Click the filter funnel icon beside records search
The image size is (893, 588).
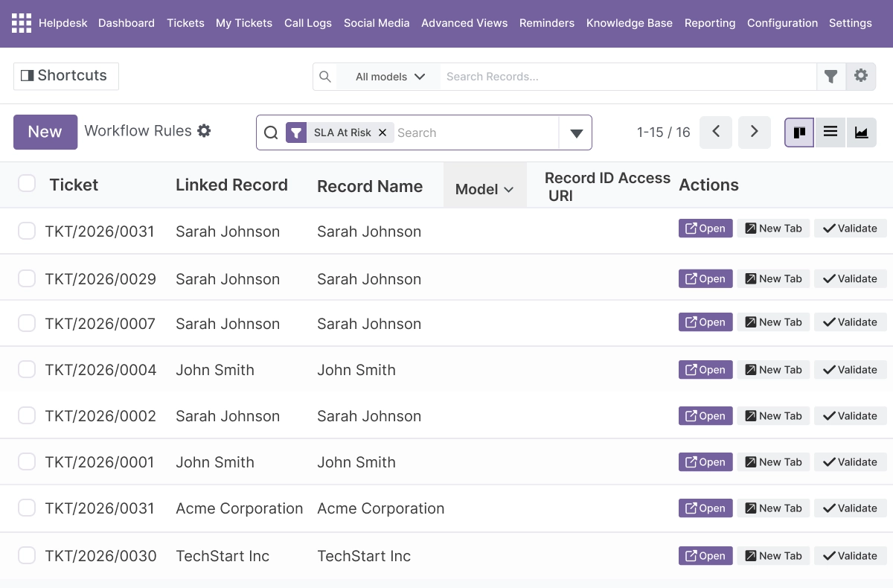pos(831,76)
